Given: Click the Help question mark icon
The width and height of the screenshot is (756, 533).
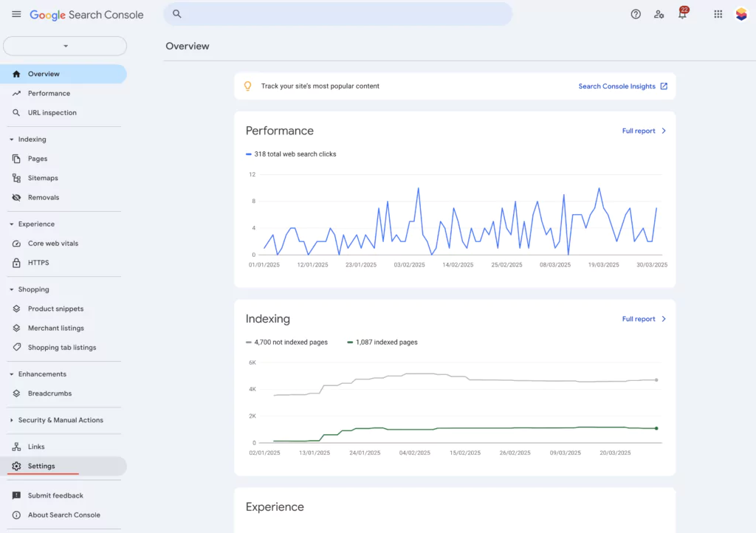Looking at the screenshot, I should tap(636, 14).
